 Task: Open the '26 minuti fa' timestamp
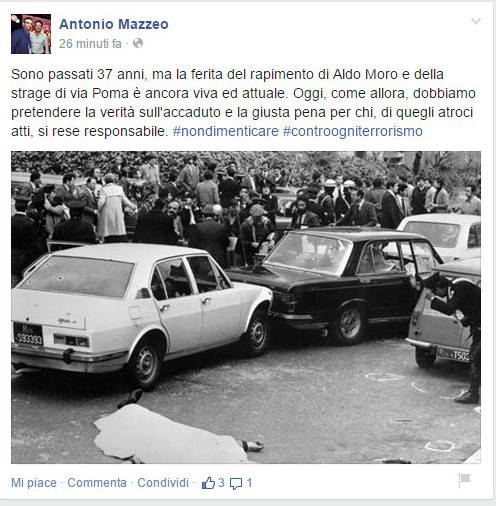90,44
